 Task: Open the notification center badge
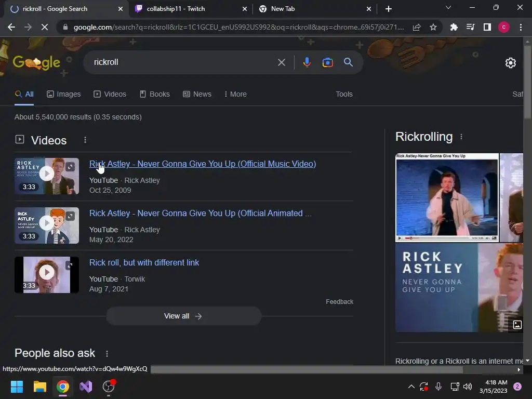click(517, 387)
